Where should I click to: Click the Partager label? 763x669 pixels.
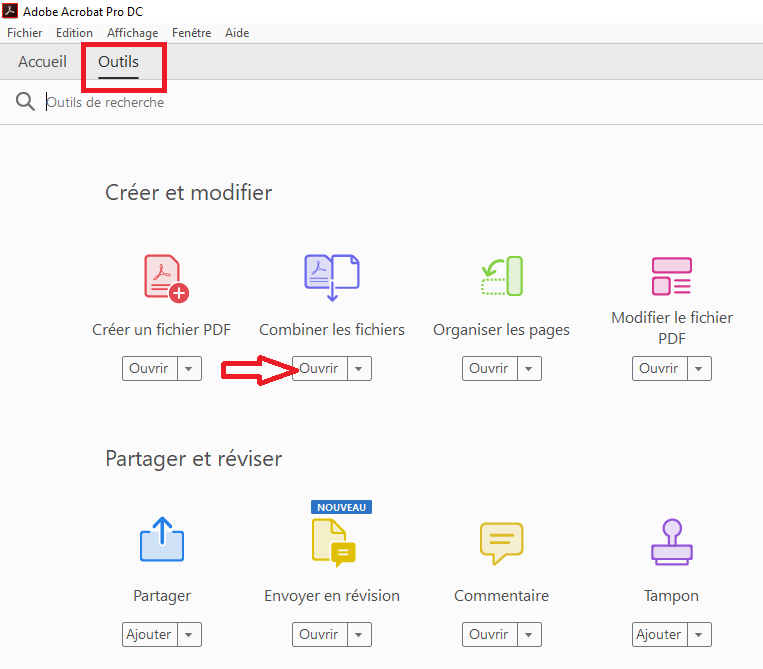(x=162, y=597)
